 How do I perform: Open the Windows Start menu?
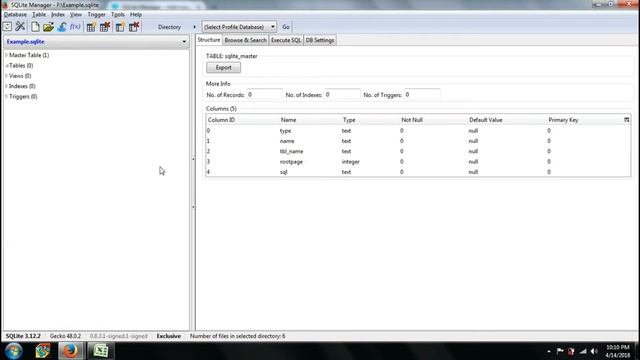13,351
